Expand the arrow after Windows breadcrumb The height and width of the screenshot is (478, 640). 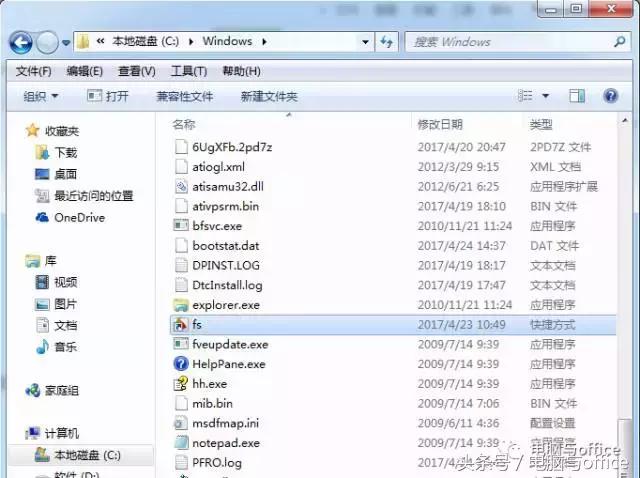pyautogui.click(x=264, y=42)
